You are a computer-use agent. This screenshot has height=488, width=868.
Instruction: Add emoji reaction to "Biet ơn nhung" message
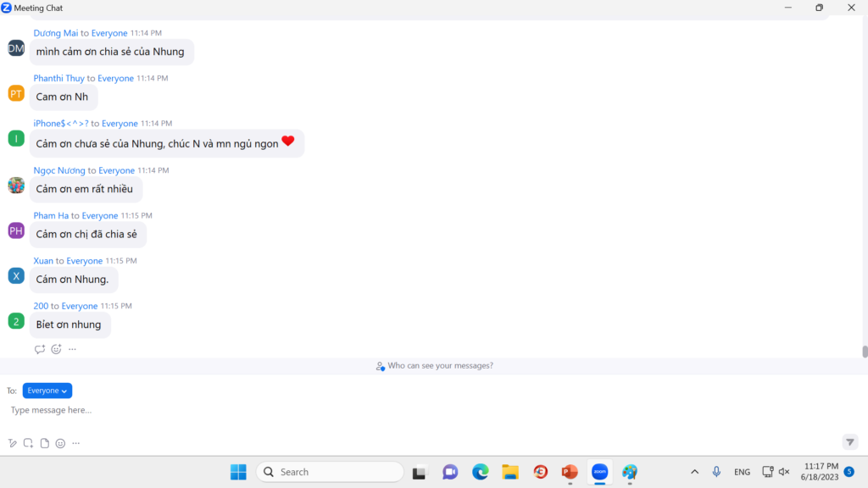[x=56, y=349]
